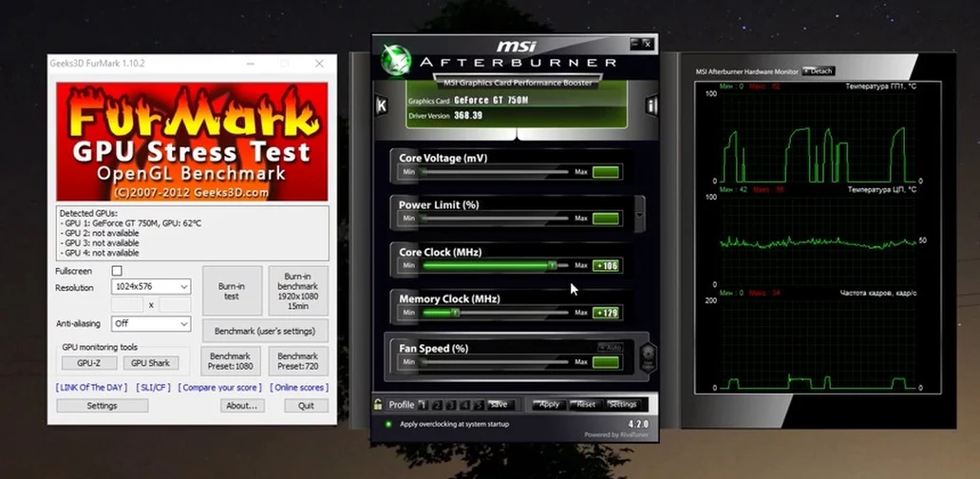The image size is (980, 479).
Task: Toggle Apply overclocking at system startup
Action: [x=388, y=424]
